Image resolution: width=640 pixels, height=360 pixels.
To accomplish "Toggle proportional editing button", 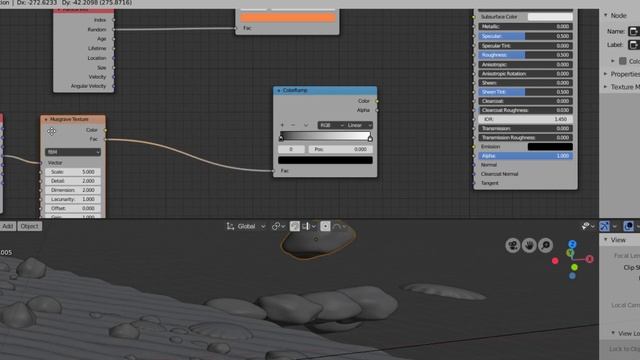I will [x=325, y=226].
